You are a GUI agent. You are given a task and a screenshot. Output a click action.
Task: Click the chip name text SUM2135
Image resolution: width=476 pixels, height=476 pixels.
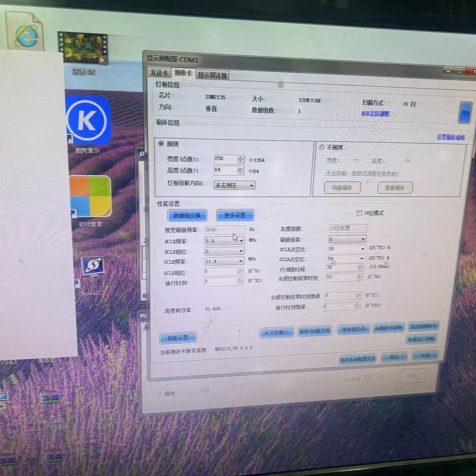215,97
